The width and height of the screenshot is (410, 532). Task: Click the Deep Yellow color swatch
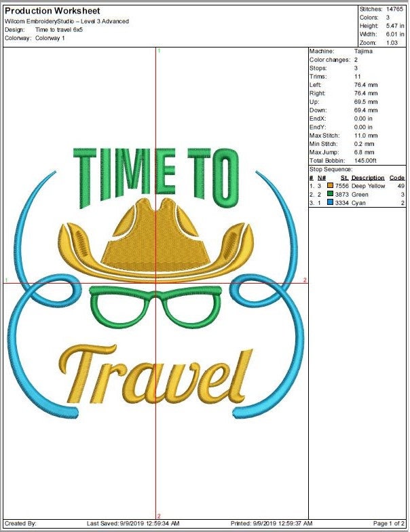click(x=330, y=186)
